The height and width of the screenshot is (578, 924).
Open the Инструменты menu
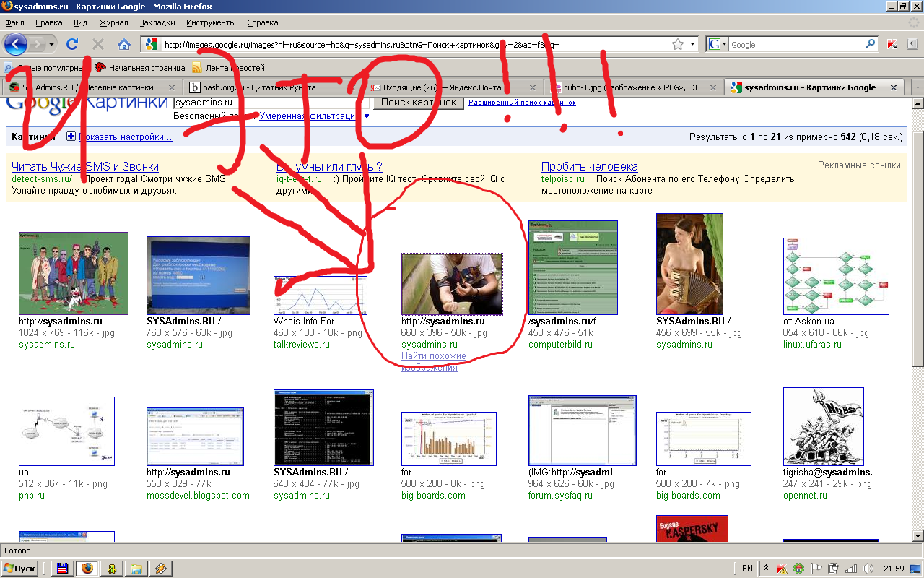pyautogui.click(x=211, y=22)
